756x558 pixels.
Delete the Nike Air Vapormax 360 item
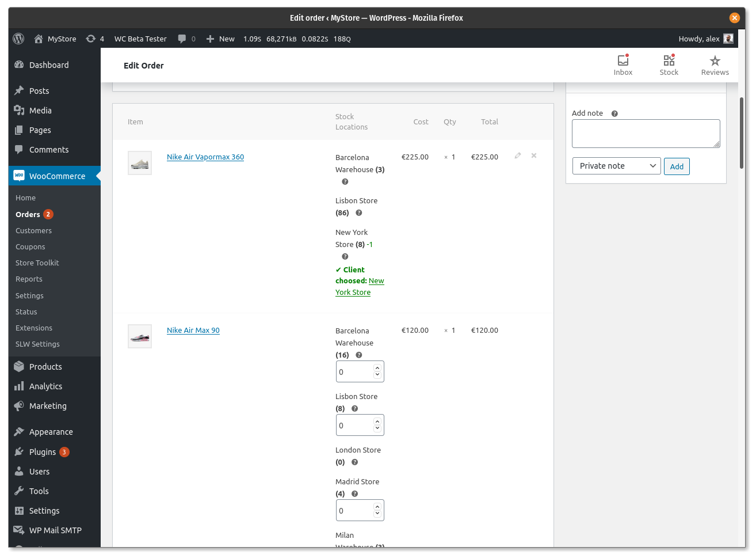534,155
